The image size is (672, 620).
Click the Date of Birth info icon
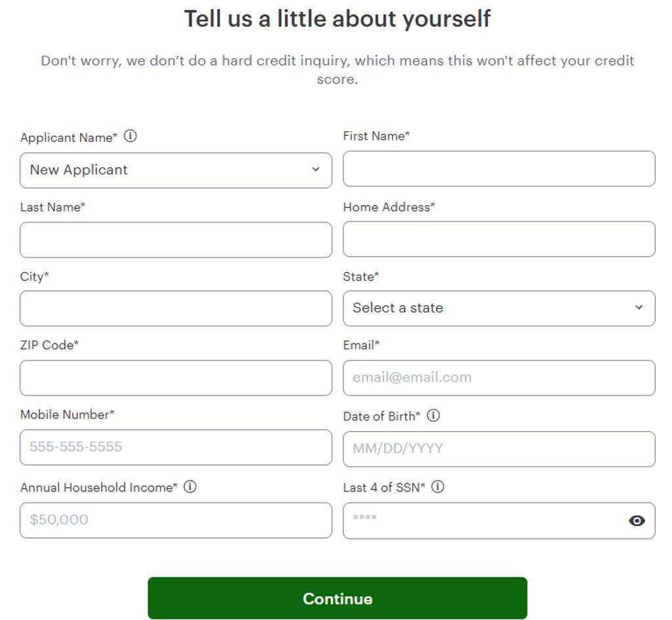point(433,416)
